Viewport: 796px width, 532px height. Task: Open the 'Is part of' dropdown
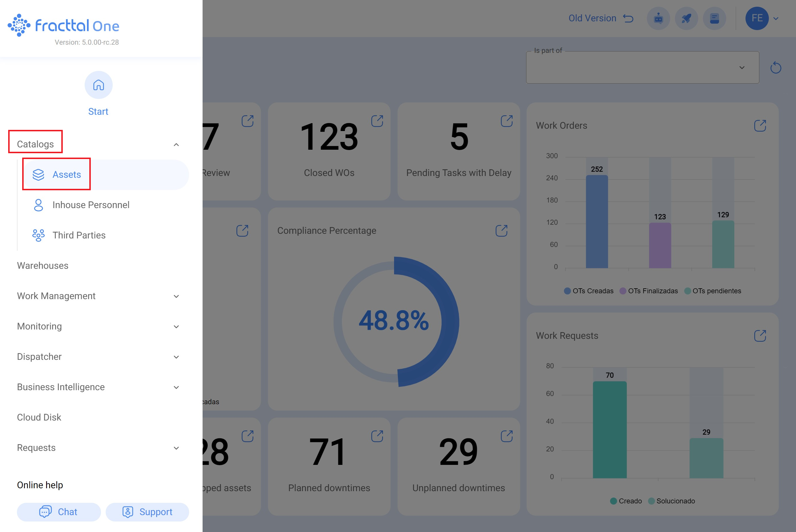coord(642,67)
